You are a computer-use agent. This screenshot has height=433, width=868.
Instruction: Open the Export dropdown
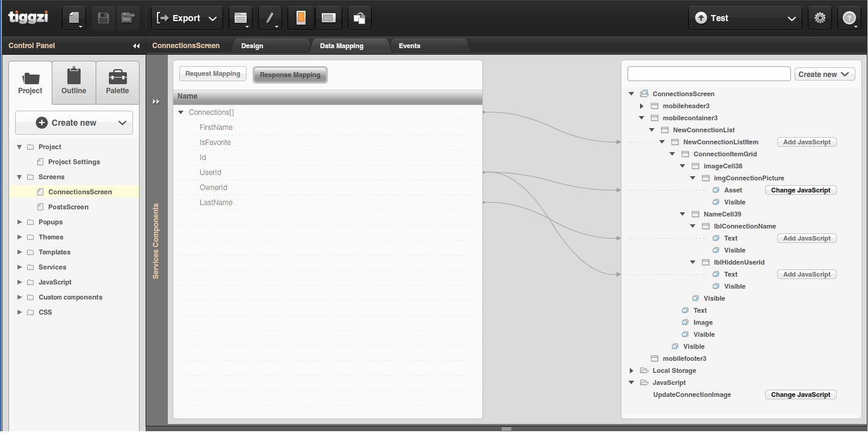tap(186, 18)
